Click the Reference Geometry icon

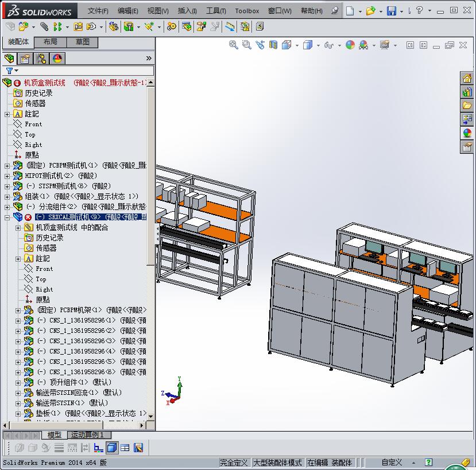tap(149, 27)
